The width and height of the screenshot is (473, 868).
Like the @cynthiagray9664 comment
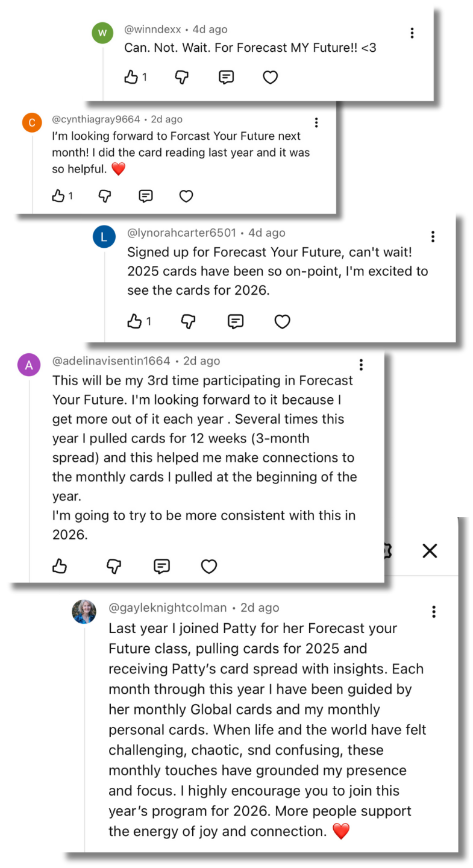(58, 196)
